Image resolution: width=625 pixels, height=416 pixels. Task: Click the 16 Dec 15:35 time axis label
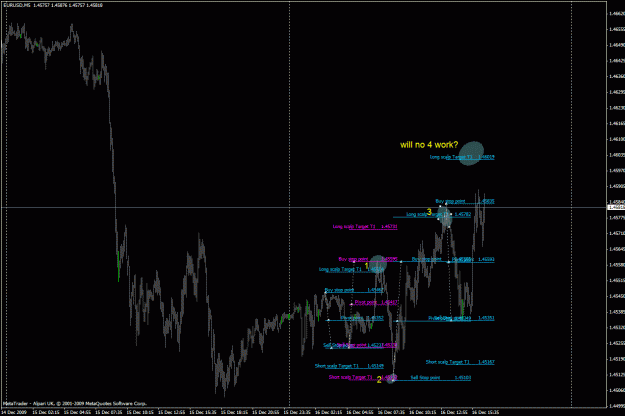tap(485, 412)
